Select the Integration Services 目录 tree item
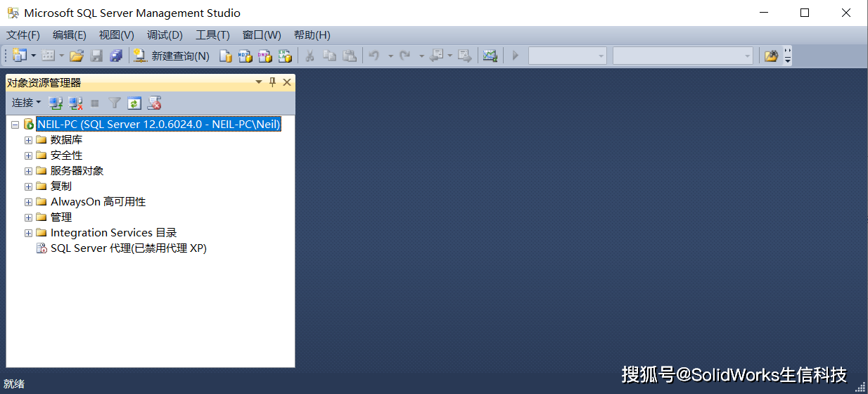The image size is (868, 394). (113, 233)
